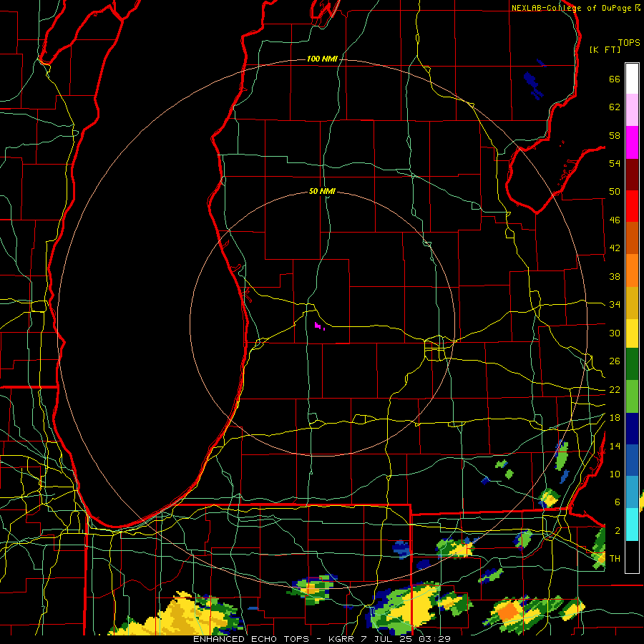Click the dark maroon legend swatch
This screenshot has height=644, width=644.
coord(632,175)
